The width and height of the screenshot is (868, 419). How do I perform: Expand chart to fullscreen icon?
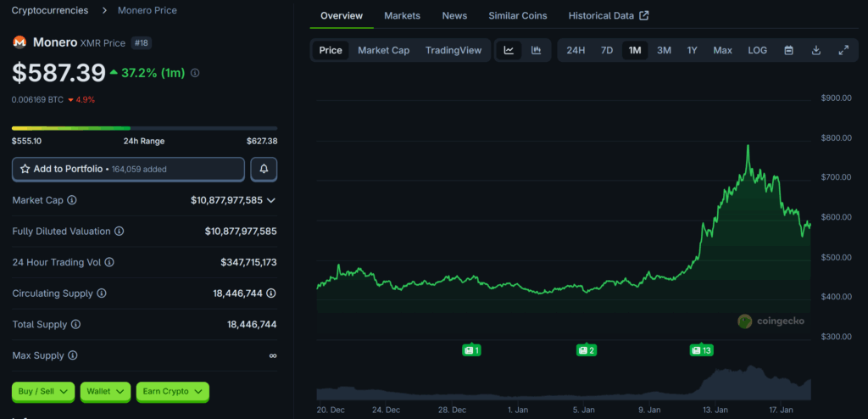point(843,50)
